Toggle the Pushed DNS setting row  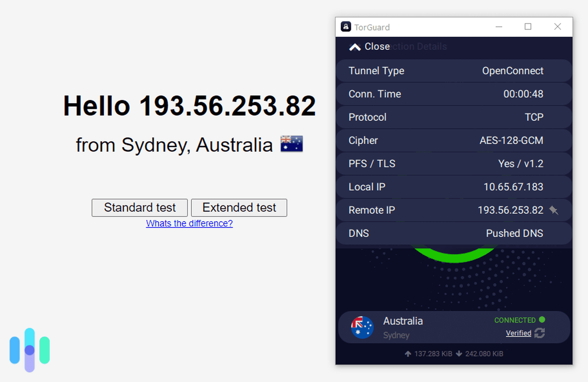454,233
